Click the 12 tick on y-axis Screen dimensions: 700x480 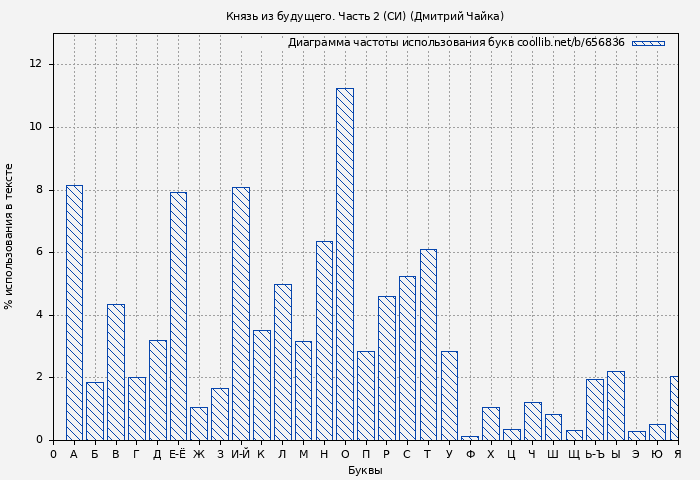coord(36,64)
